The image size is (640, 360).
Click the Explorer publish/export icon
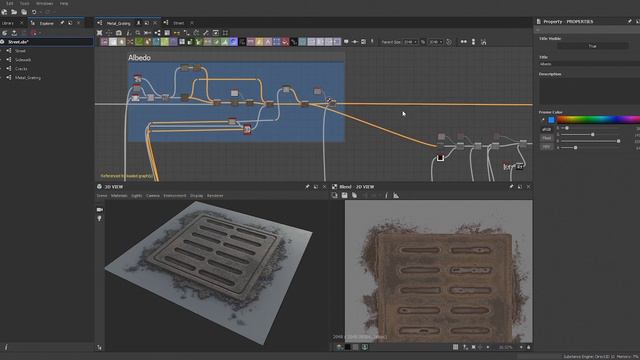click(14, 33)
